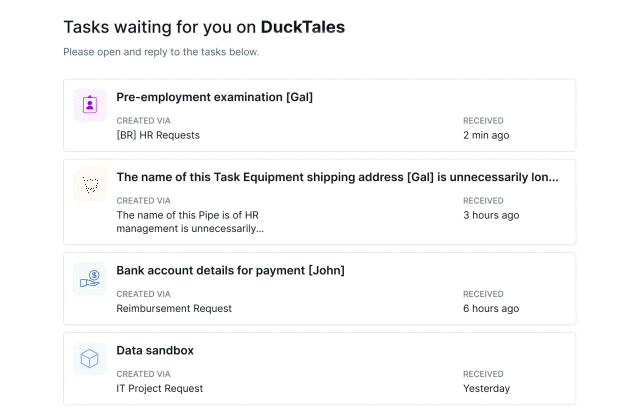Select the IT Project Request pipe name

tap(160, 389)
